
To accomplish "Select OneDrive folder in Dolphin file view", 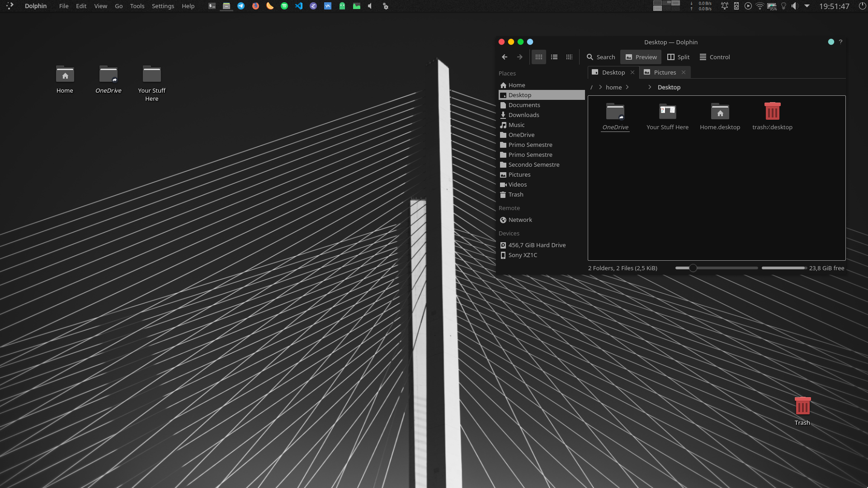I will click(x=615, y=117).
